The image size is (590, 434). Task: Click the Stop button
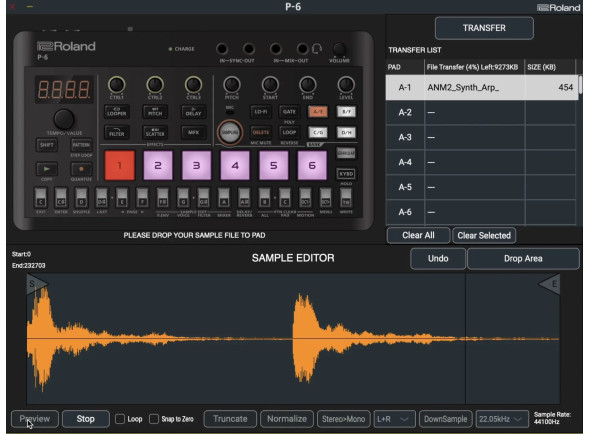click(x=86, y=419)
